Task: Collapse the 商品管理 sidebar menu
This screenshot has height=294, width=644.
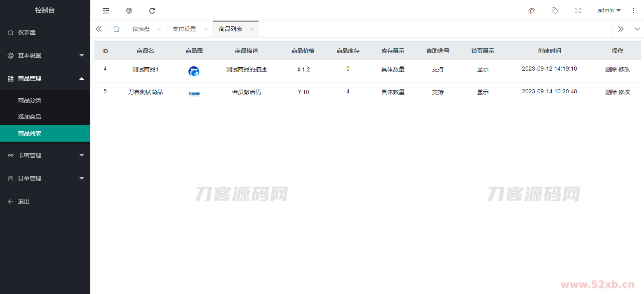Action: [45, 78]
